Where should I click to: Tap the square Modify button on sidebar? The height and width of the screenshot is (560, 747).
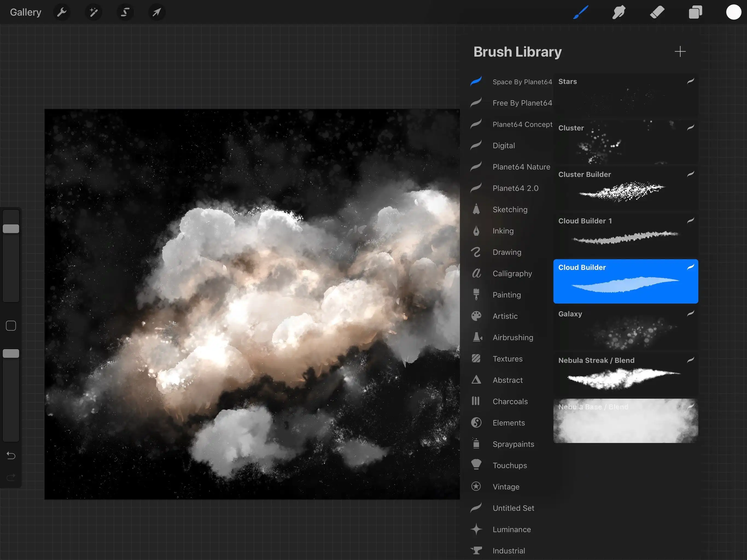11,326
